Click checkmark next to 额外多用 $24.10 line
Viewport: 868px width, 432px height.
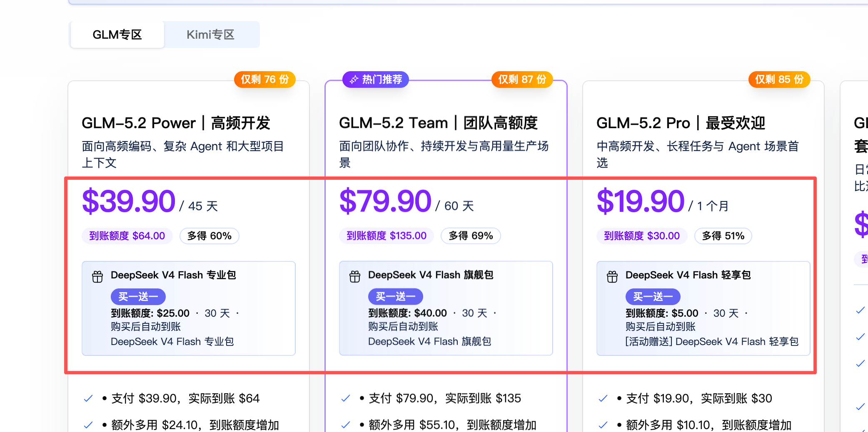[88, 425]
